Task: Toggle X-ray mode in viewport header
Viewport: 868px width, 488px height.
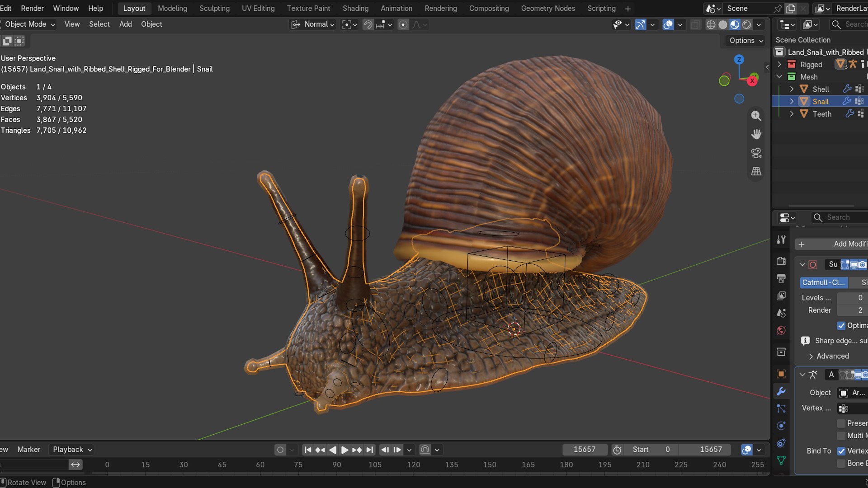Action: point(696,24)
